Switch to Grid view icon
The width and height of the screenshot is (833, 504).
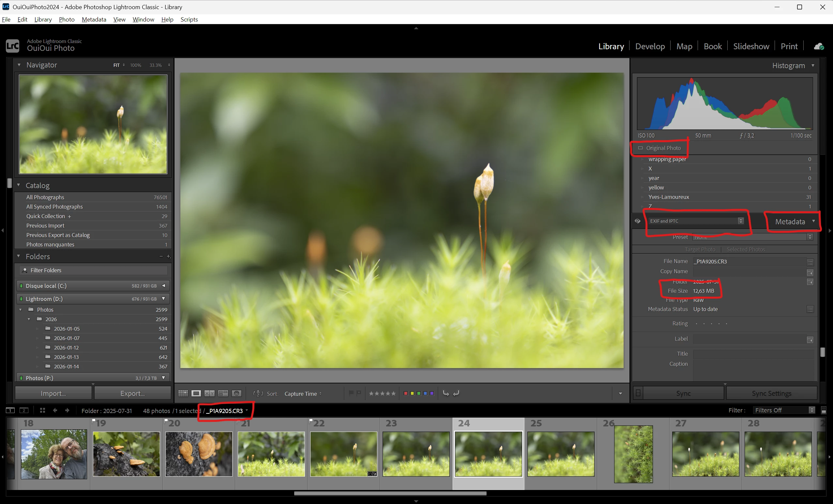183,393
